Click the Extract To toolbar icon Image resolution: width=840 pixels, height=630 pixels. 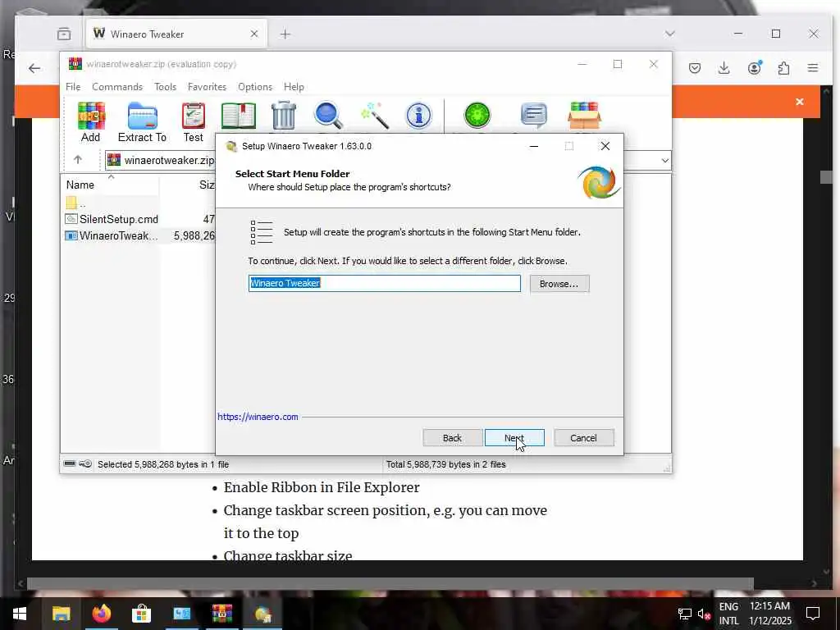[142, 121]
